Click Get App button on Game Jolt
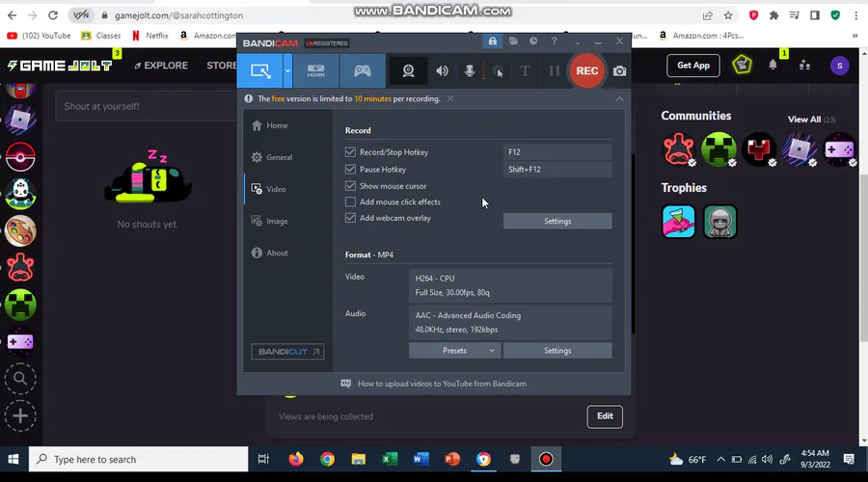This screenshot has height=482, width=868. tap(693, 66)
